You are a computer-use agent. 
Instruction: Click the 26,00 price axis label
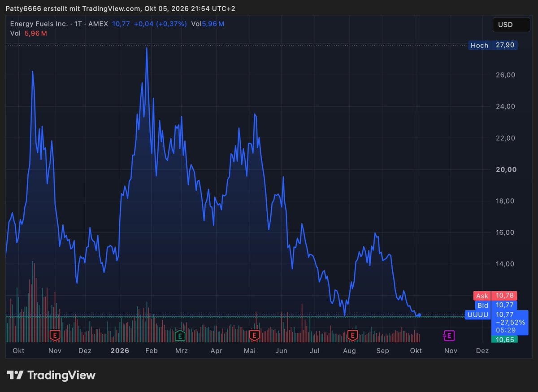506,75
